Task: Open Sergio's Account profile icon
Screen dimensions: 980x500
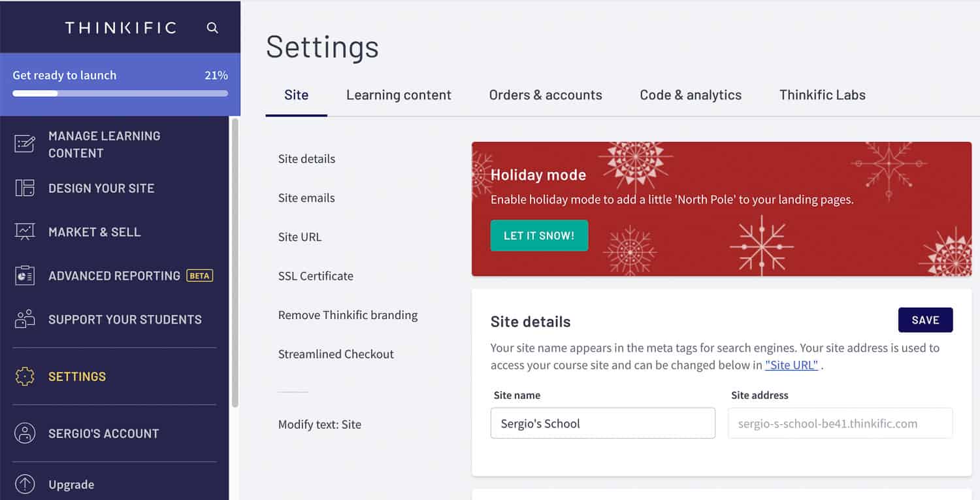Action: [25, 433]
